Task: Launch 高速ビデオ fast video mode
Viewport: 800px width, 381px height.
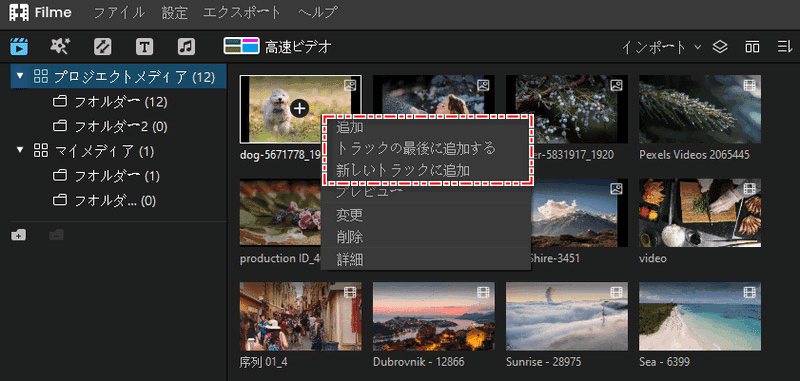Action: coord(278,47)
